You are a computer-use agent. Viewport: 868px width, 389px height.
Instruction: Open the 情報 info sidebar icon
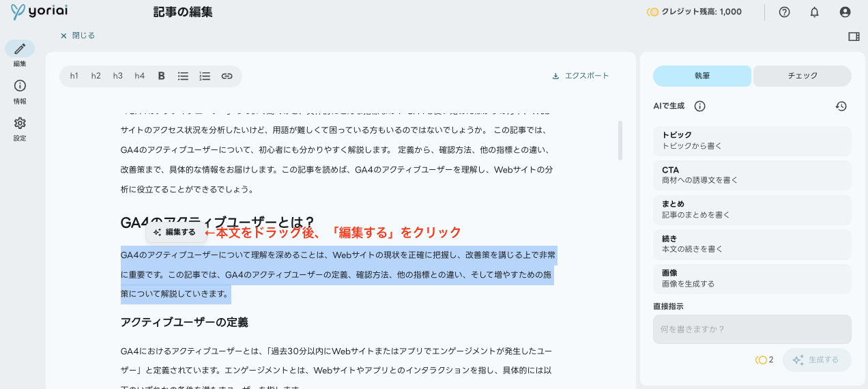20,86
